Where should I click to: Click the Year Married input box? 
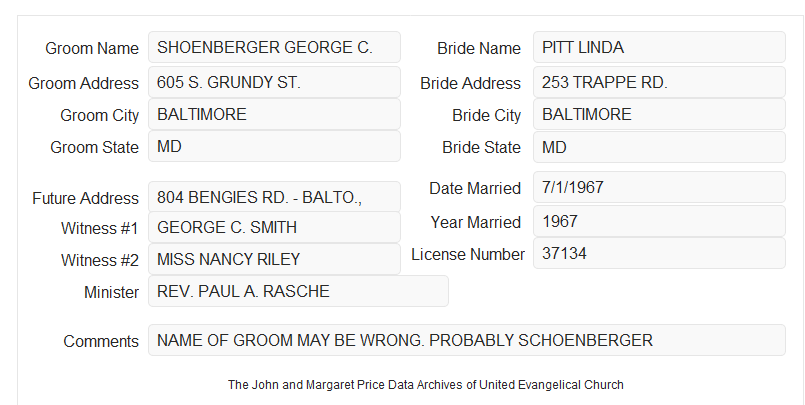[x=659, y=221]
